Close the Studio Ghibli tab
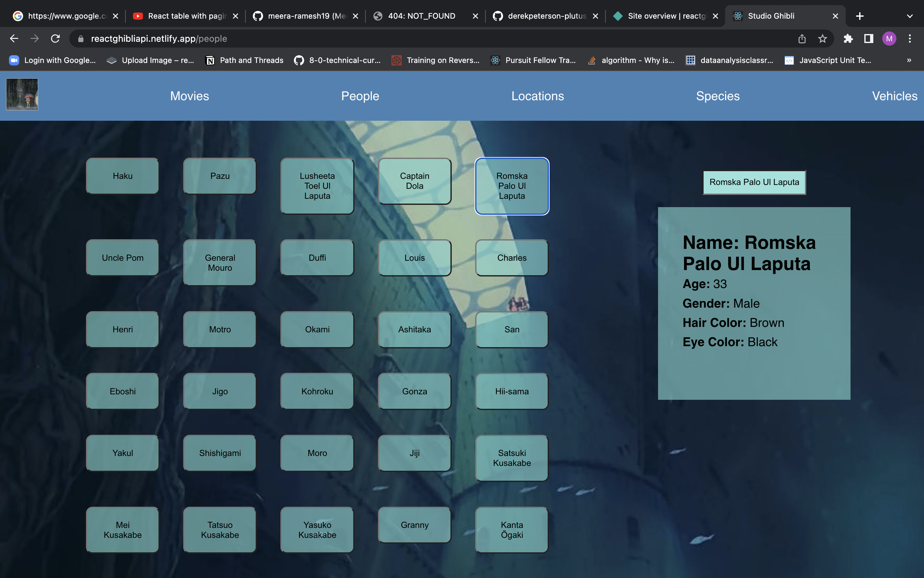 coord(835,16)
